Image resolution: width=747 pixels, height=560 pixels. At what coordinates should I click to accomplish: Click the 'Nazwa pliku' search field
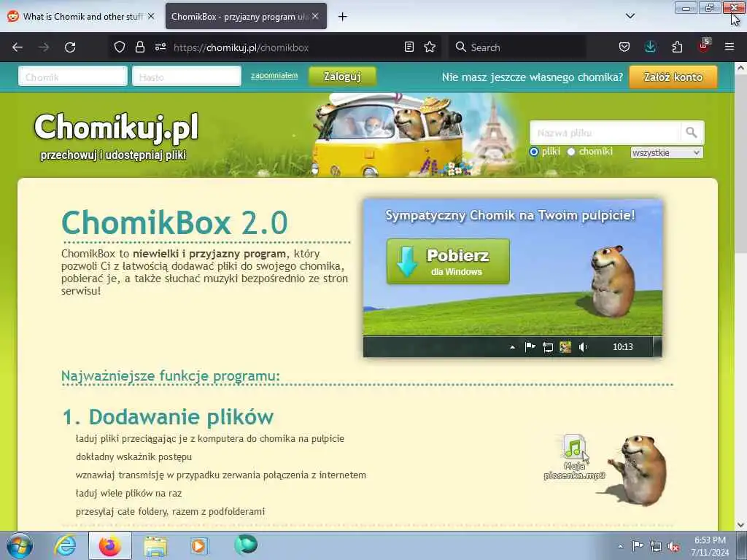(x=605, y=133)
